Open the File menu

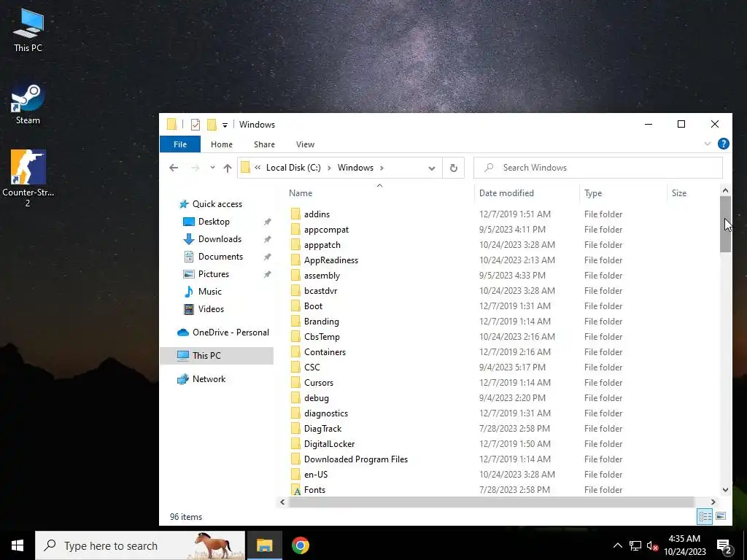[x=180, y=144]
